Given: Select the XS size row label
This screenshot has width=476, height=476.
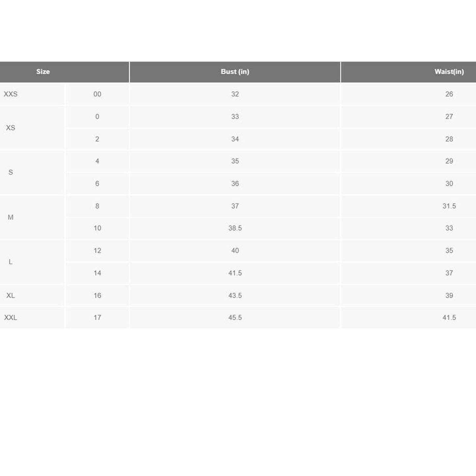Looking at the screenshot, I should tap(11, 128).
